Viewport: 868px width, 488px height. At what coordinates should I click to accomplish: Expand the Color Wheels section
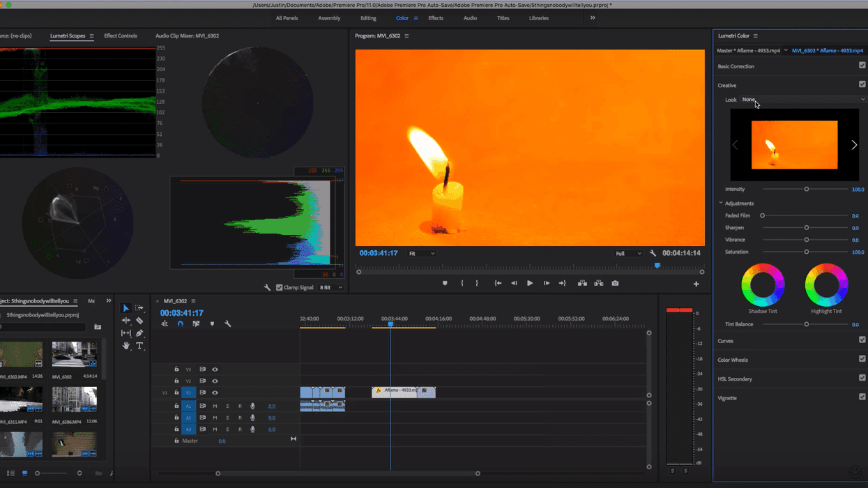733,360
